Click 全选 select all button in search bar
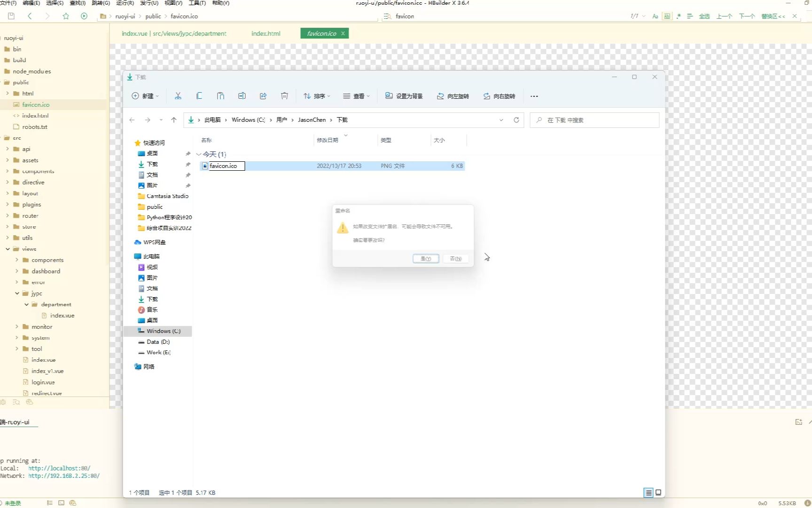This screenshot has height=508, width=812. point(704,16)
